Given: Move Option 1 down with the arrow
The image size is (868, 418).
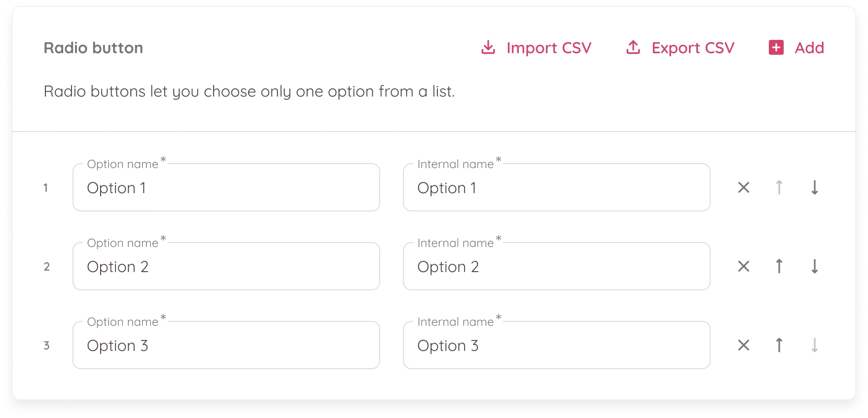Looking at the screenshot, I should (815, 187).
